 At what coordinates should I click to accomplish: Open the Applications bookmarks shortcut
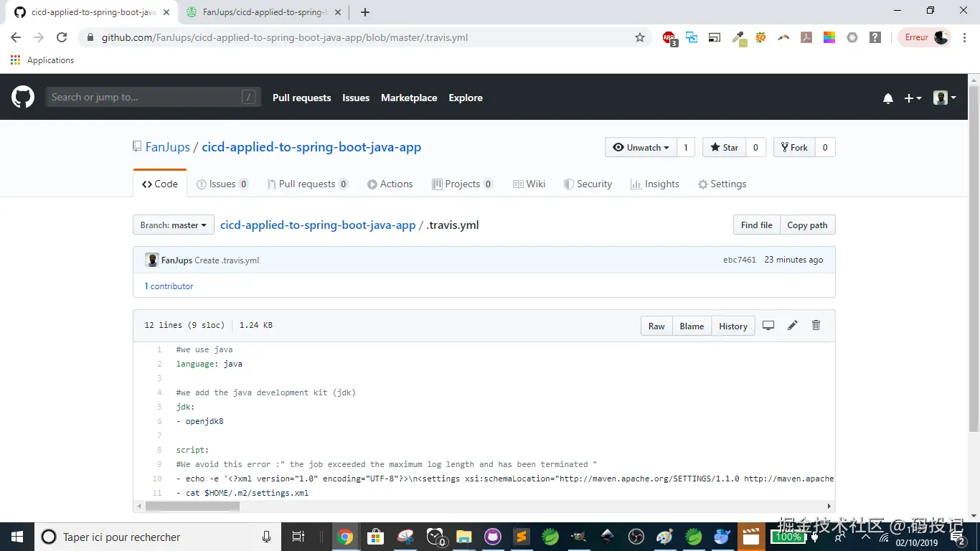42,60
